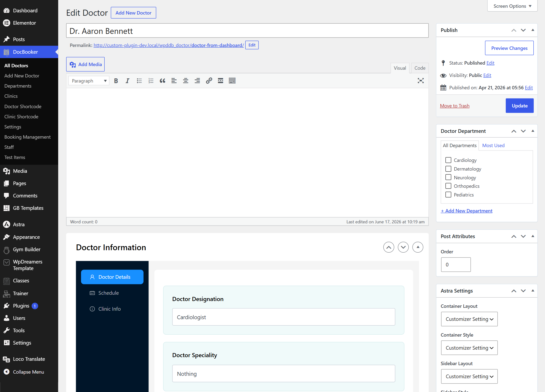Move Doctor Information panel down

click(x=403, y=247)
